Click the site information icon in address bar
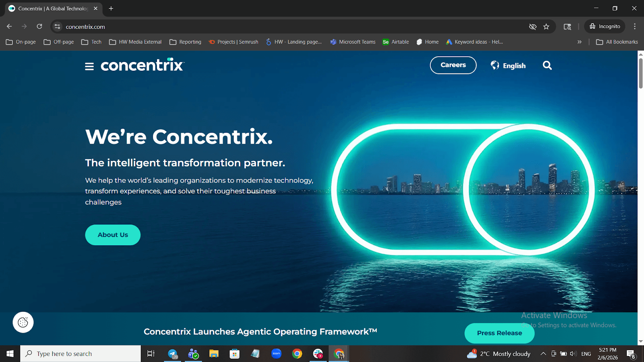Viewport: 644px width, 362px height. [x=58, y=27]
